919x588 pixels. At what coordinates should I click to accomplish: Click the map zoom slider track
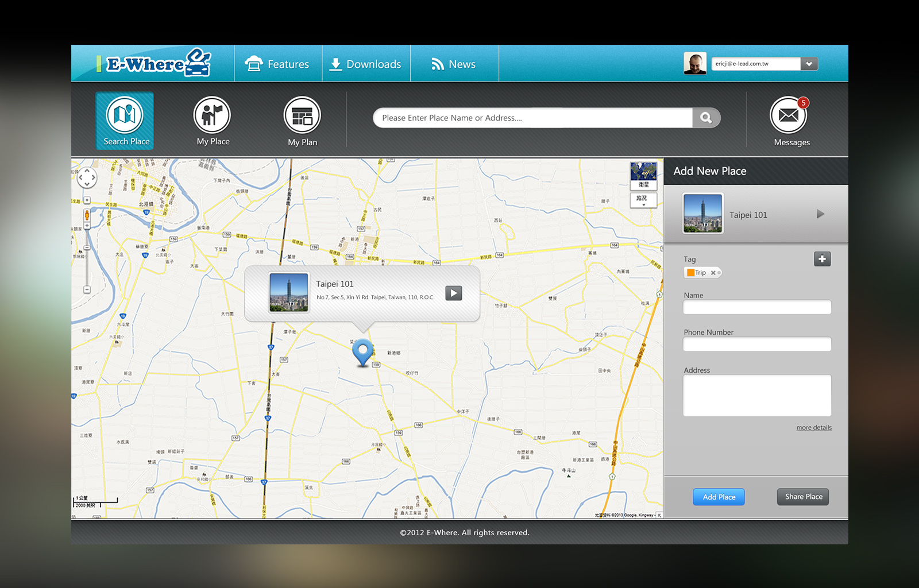pos(87,258)
